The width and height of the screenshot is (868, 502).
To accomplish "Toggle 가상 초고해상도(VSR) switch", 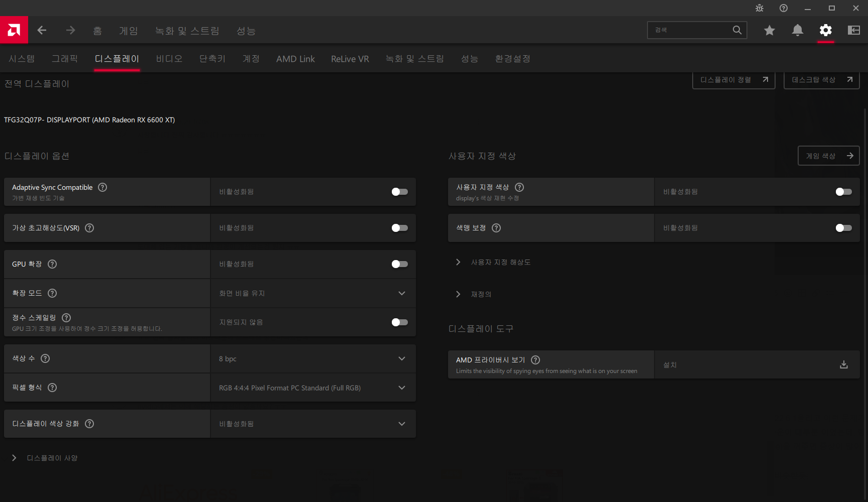I will 400,228.
